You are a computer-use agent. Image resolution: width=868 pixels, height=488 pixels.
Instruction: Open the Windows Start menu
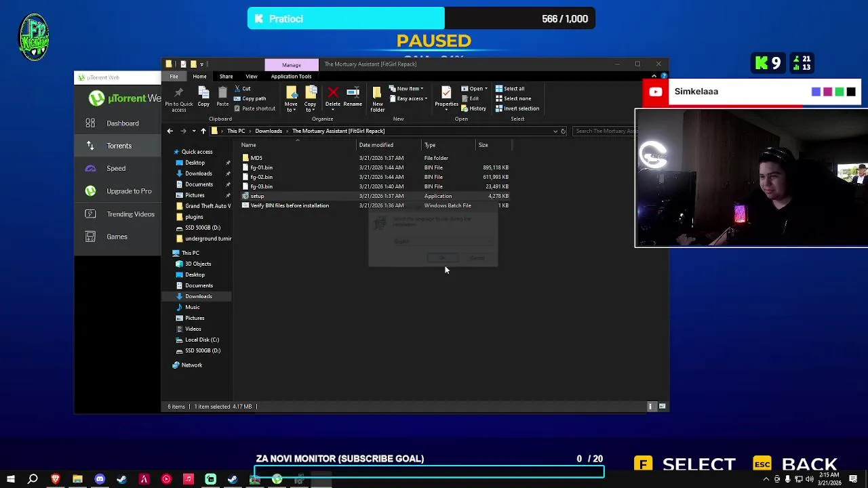coord(11,479)
